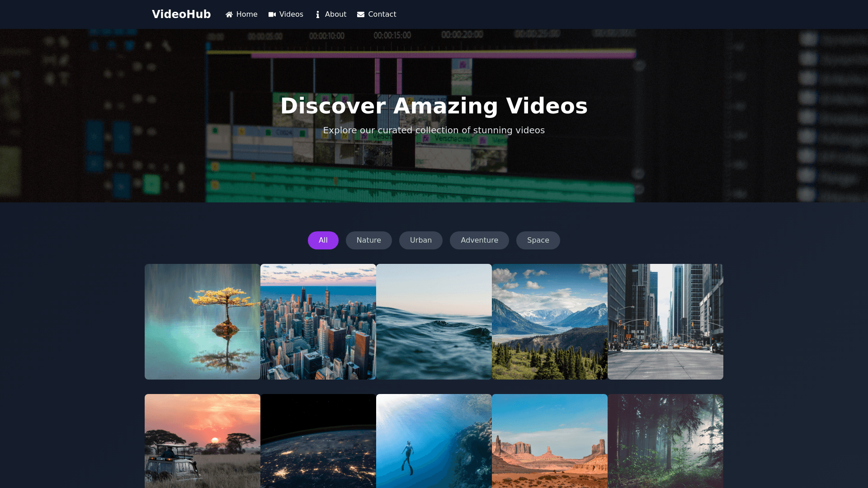Image resolution: width=868 pixels, height=488 pixels.
Task: Filter videos by Nature
Action: tap(368, 240)
